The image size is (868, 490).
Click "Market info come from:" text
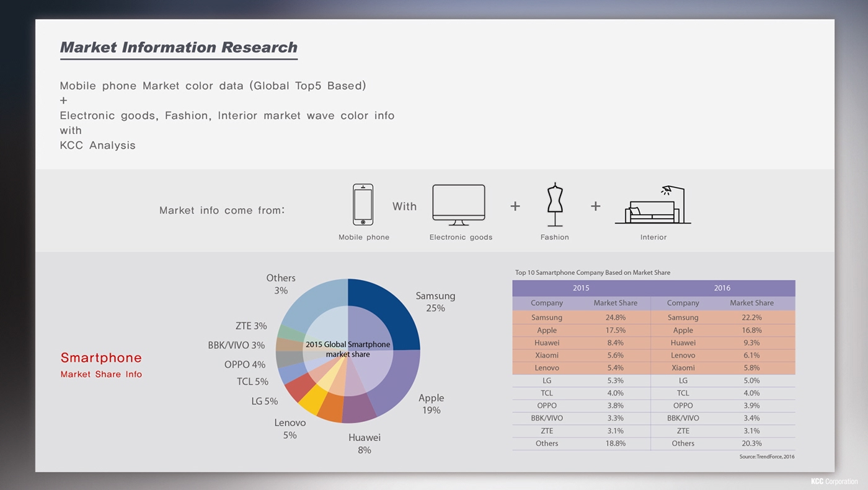coord(222,211)
